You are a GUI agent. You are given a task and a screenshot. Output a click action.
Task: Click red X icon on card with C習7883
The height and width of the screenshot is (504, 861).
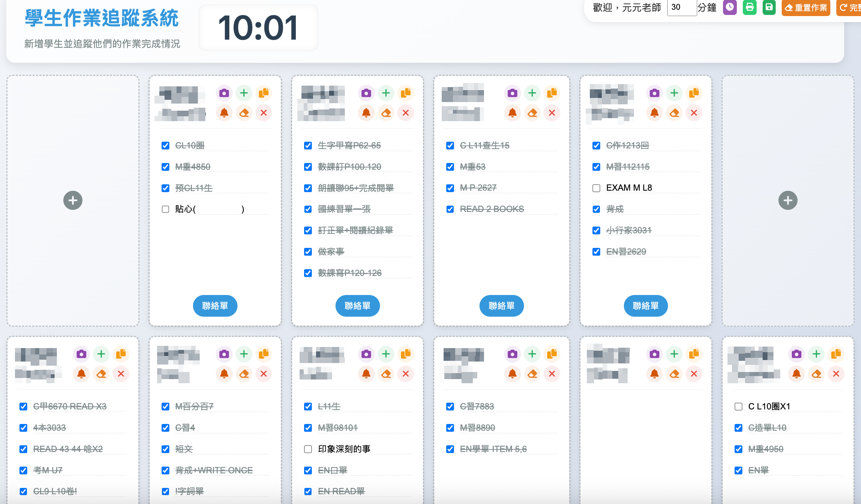click(552, 374)
